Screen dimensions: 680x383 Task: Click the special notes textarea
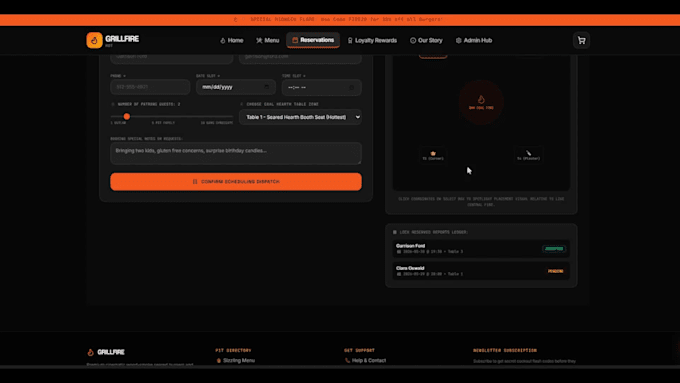click(x=236, y=153)
